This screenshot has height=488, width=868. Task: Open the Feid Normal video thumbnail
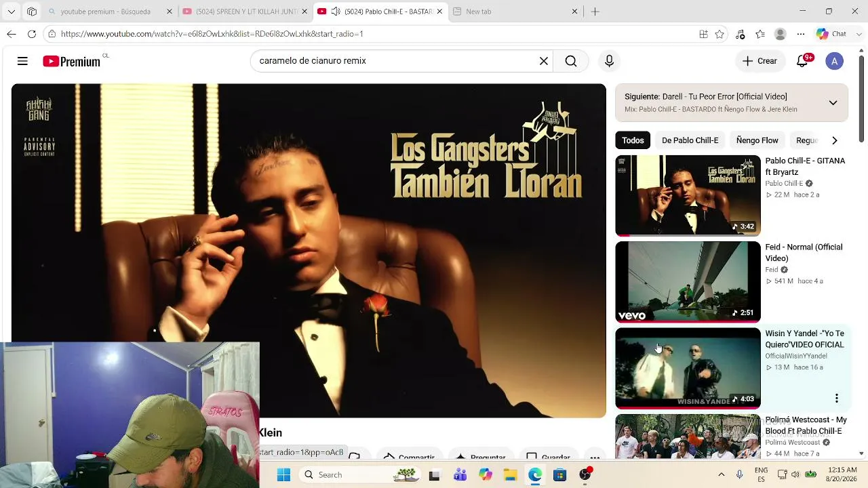point(688,282)
